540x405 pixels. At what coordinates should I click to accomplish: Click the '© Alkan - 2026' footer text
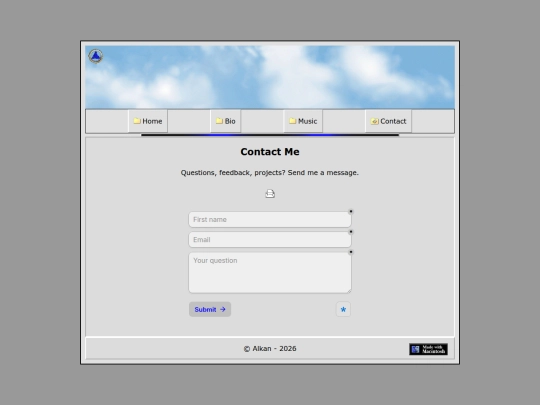(270, 349)
